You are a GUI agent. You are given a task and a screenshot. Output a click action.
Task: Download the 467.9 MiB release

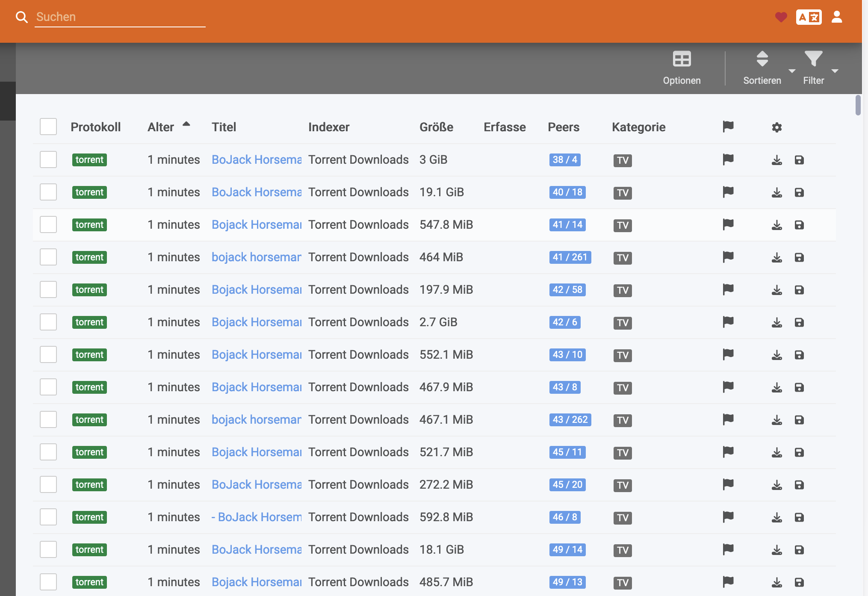pyautogui.click(x=776, y=387)
